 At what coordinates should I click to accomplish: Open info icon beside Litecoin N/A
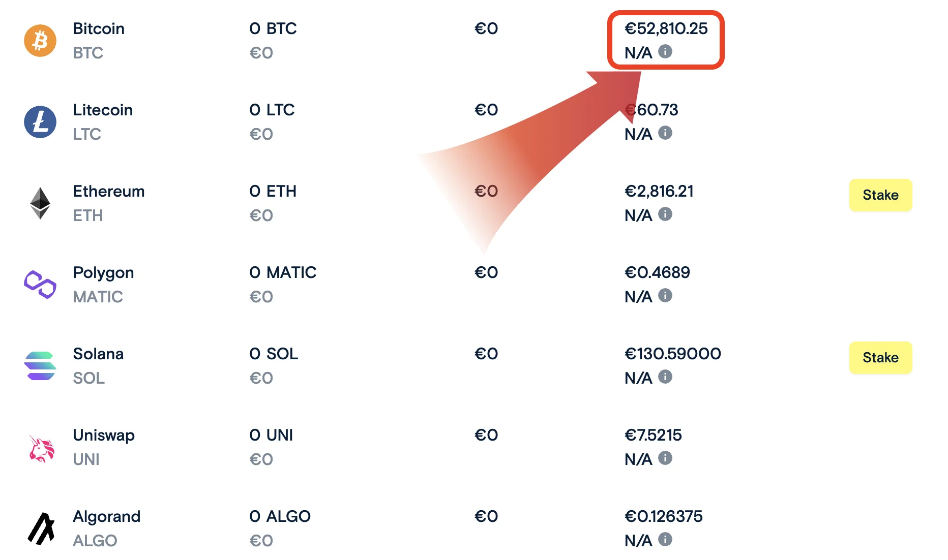tap(665, 133)
